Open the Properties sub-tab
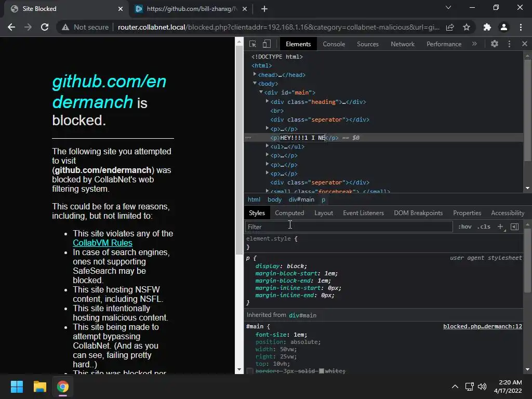 (467, 212)
